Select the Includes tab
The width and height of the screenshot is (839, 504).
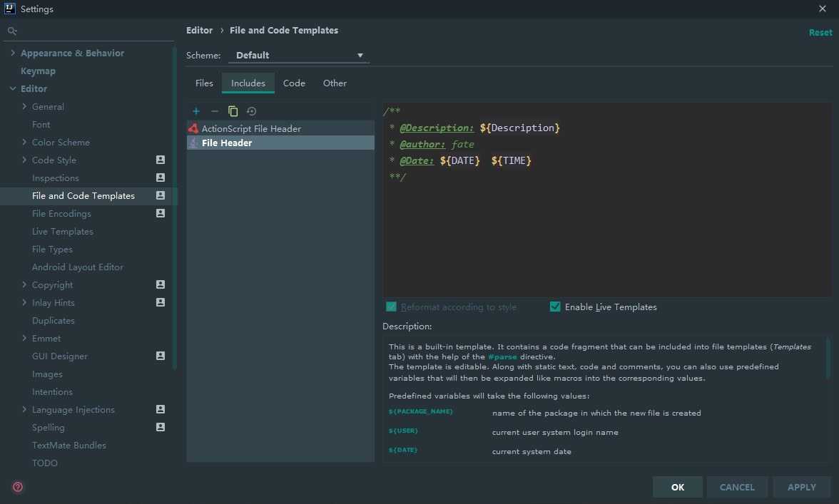[248, 83]
